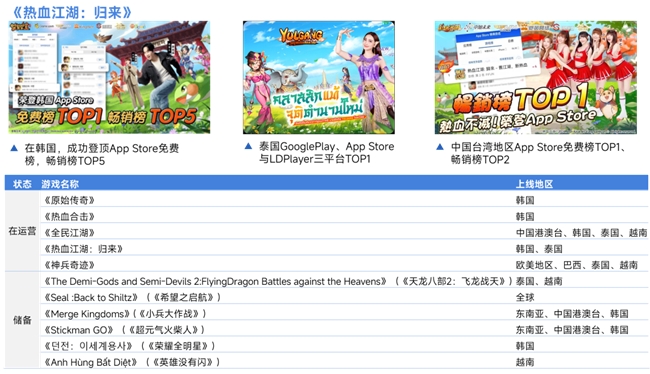Select the Merge Kingdoms row
Screen dimensions: 650x374
tap(344, 313)
